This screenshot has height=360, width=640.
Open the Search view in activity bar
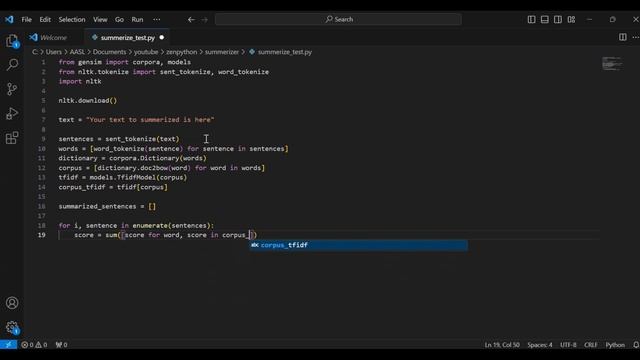pos(12,64)
